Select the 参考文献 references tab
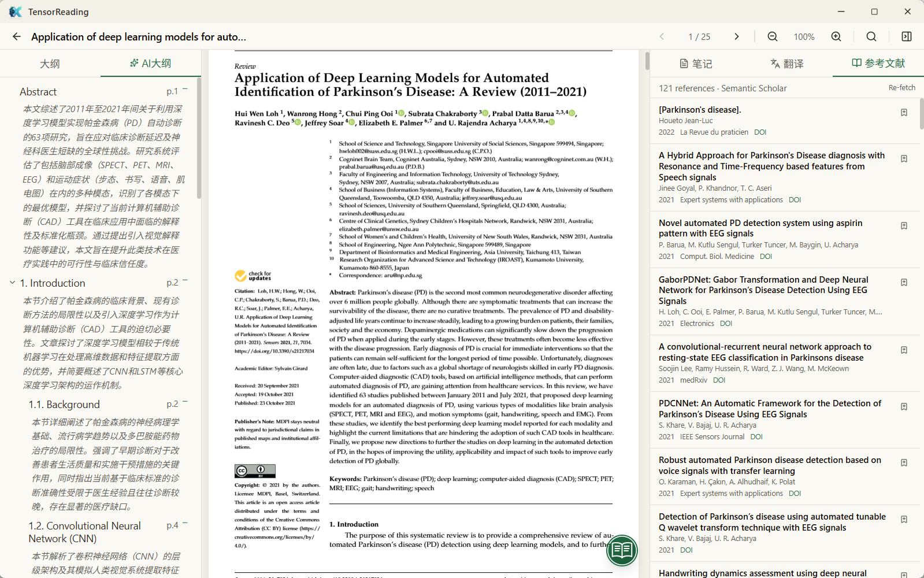This screenshot has height=578, width=924. pyautogui.click(x=878, y=64)
